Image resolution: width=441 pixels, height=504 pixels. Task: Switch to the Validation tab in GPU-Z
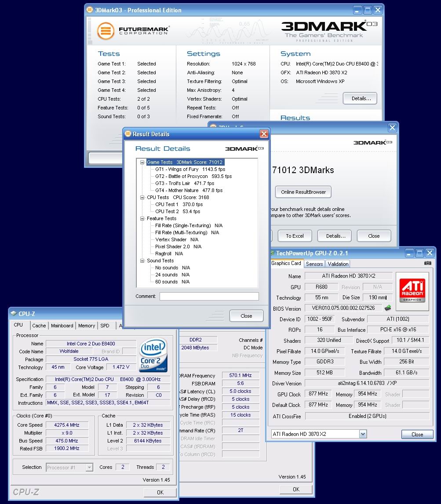click(338, 264)
